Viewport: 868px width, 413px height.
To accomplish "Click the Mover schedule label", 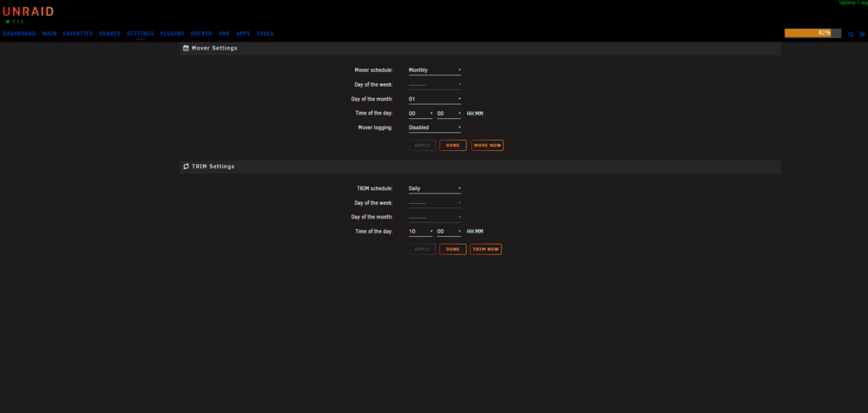I will [x=373, y=70].
